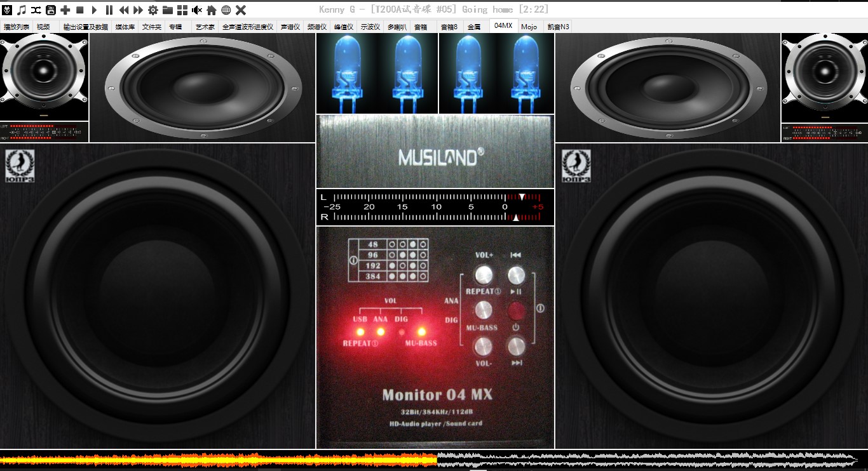
Task: Pause playback using the pause button
Action: 109,10
